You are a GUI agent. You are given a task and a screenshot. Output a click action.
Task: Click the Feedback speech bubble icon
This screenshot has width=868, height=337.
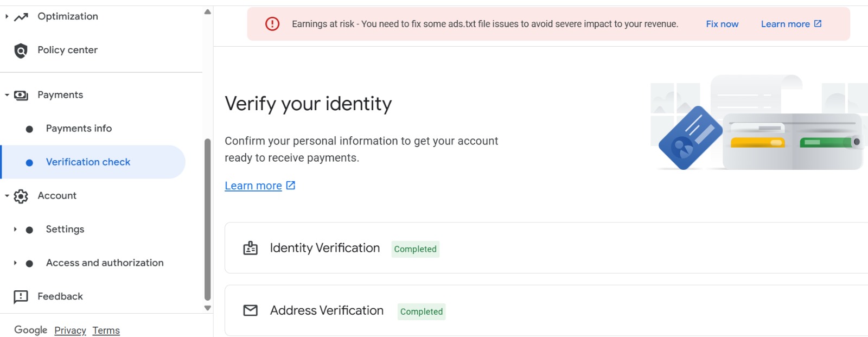(x=21, y=297)
